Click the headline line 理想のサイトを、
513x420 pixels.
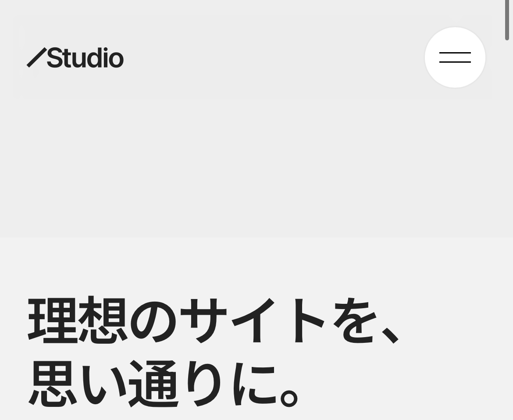[214, 320]
